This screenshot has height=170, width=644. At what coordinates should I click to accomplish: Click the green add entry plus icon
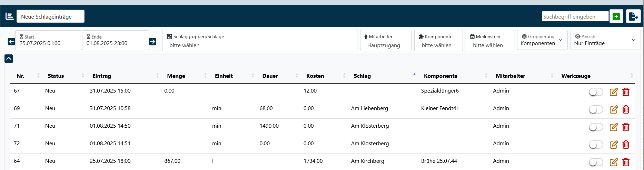pos(616,17)
